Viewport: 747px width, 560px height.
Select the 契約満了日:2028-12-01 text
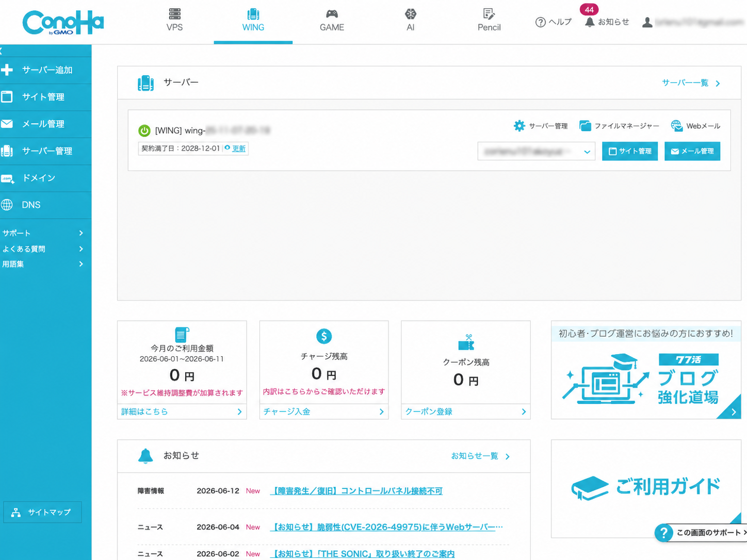(181, 149)
